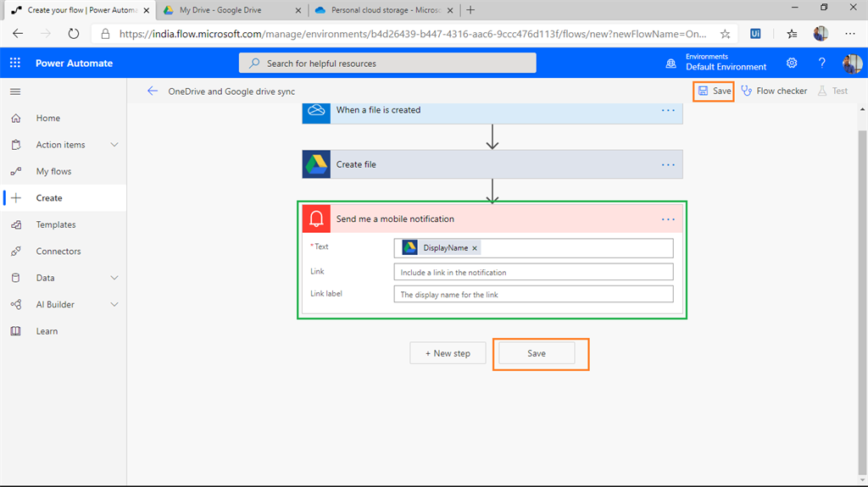
Task: Click the Google Drive Create file icon
Action: (316, 164)
